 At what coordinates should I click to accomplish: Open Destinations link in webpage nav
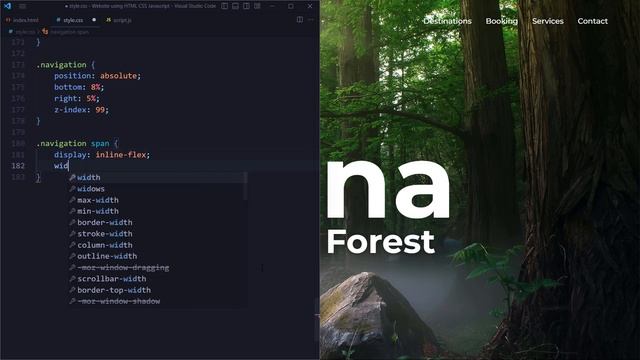point(447,21)
